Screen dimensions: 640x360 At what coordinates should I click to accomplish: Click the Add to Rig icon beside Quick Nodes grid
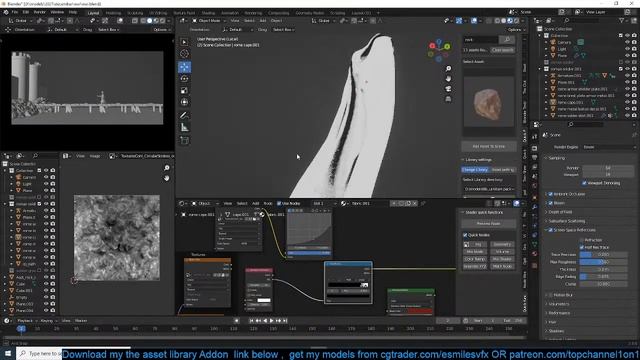point(467,244)
